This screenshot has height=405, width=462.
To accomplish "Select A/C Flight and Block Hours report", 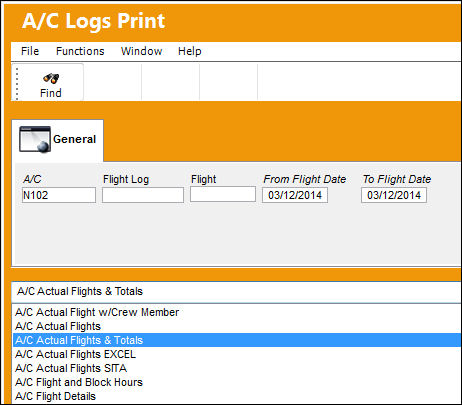I will pyautogui.click(x=237, y=382).
